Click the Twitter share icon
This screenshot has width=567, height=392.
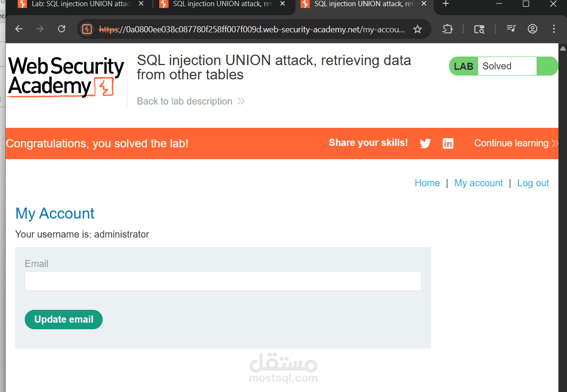(x=425, y=143)
